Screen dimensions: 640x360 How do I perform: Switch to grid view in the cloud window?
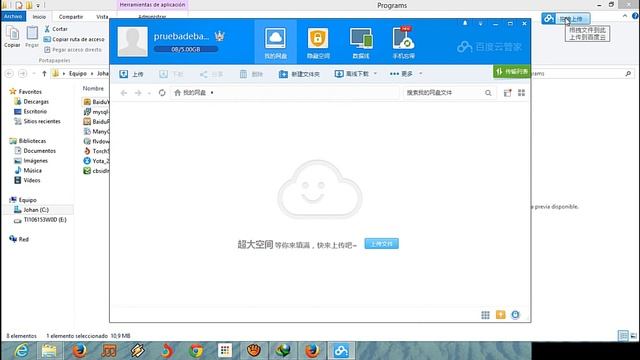click(x=522, y=93)
